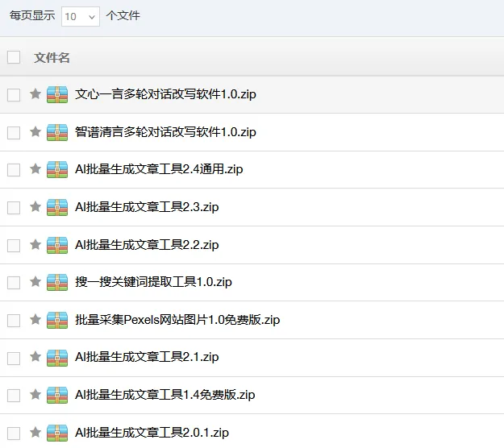
Task: Open the file AI批量生成文章工具2.1.zip
Action: click(x=147, y=357)
